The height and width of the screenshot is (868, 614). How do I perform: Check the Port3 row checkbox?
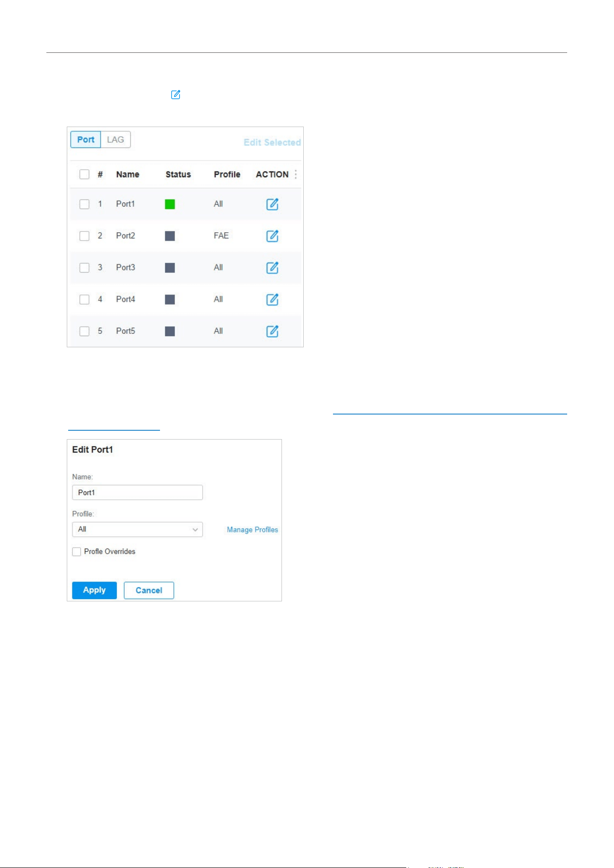(x=84, y=268)
